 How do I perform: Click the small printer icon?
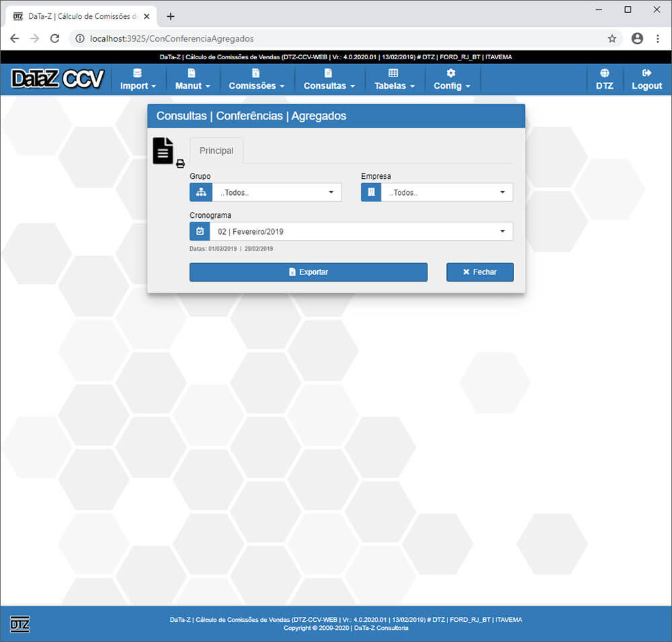[x=180, y=163]
